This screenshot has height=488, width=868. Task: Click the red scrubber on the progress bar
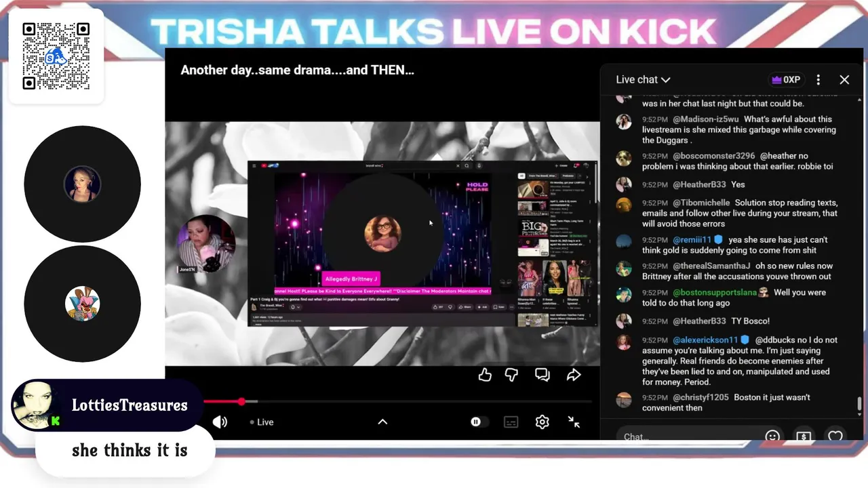coord(241,402)
